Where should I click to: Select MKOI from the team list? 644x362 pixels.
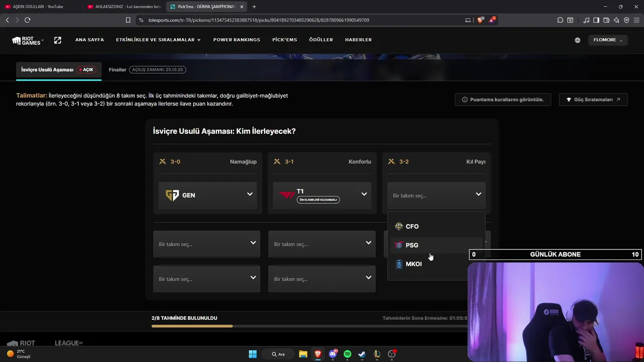click(436, 264)
